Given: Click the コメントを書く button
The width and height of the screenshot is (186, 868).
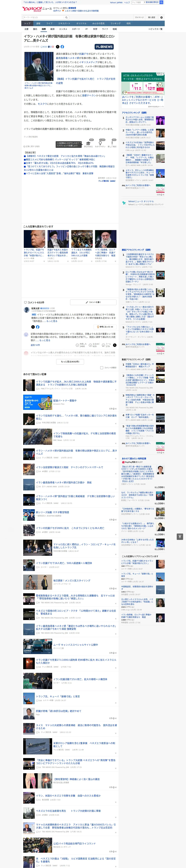Looking at the screenshot, I should (x=93, y=302).
